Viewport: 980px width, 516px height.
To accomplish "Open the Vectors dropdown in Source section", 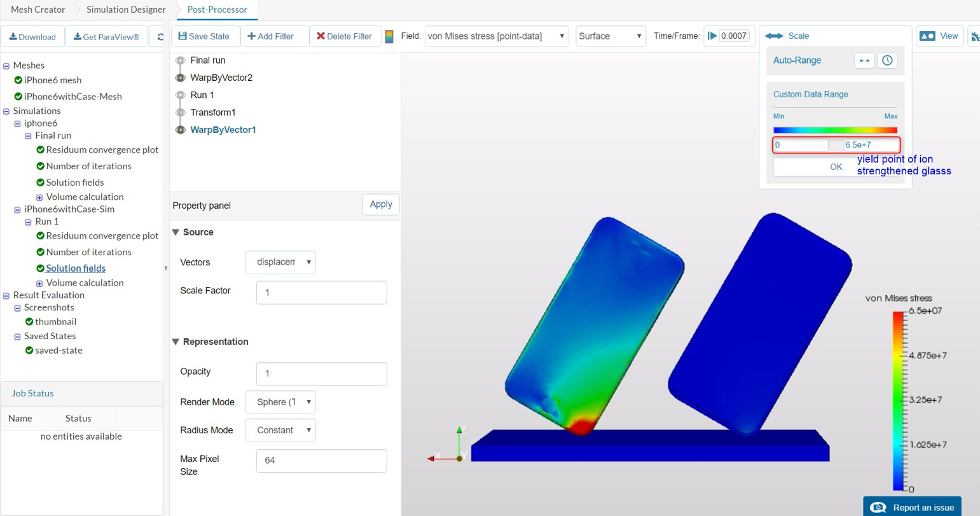I will click(280, 262).
